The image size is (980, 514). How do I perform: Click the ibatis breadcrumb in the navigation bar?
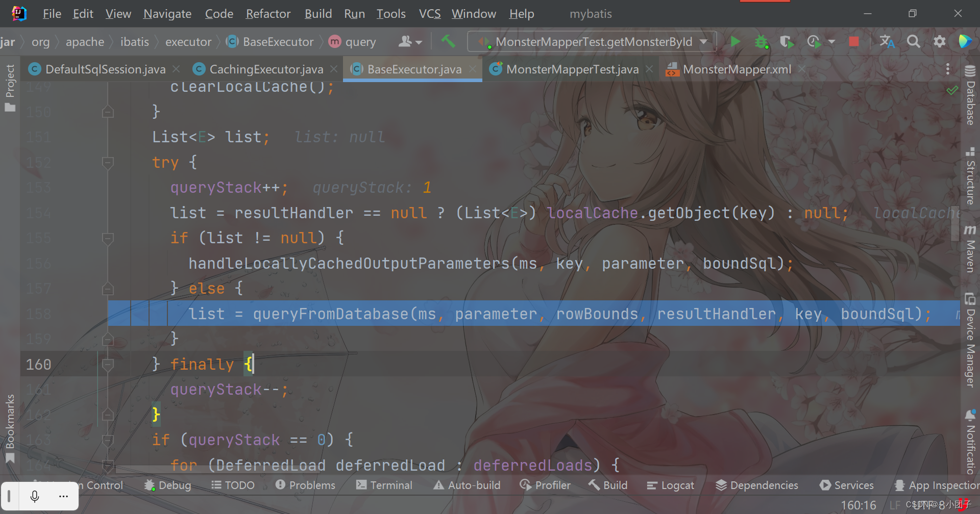click(135, 41)
